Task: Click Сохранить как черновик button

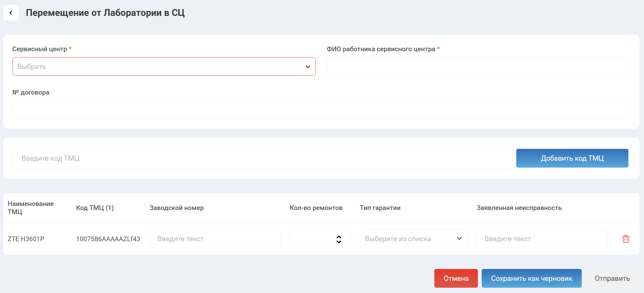Action: [532, 278]
